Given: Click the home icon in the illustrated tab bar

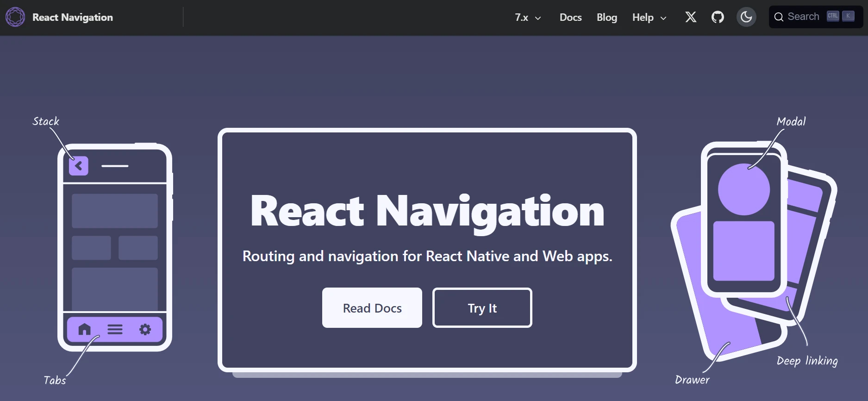Looking at the screenshot, I should click(85, 329).
